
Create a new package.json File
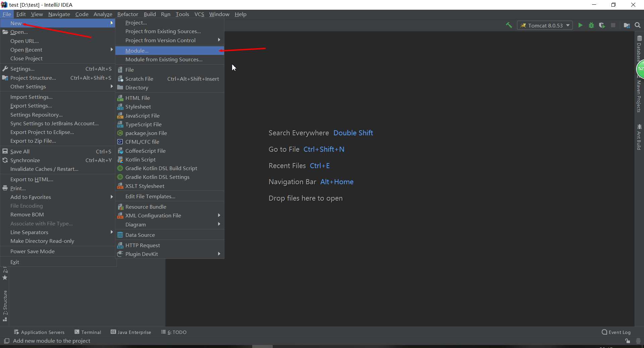170,133
